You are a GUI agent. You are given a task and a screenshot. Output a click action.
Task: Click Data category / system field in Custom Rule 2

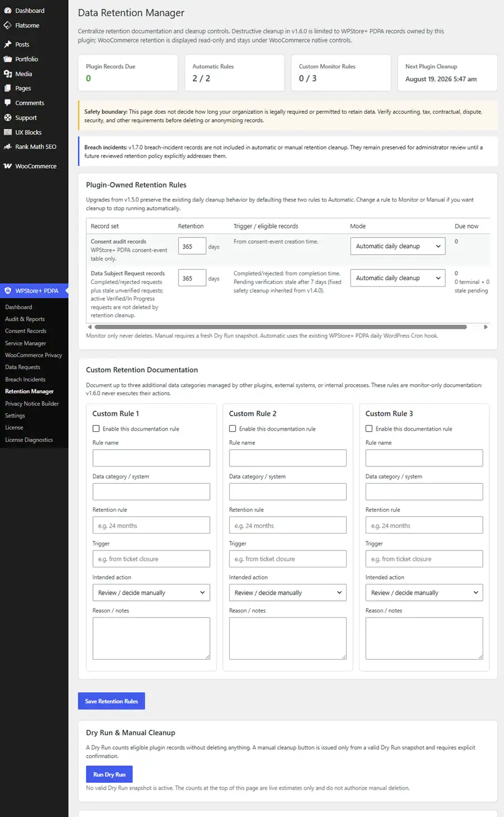pyautogui.click(x=288, y=492)
